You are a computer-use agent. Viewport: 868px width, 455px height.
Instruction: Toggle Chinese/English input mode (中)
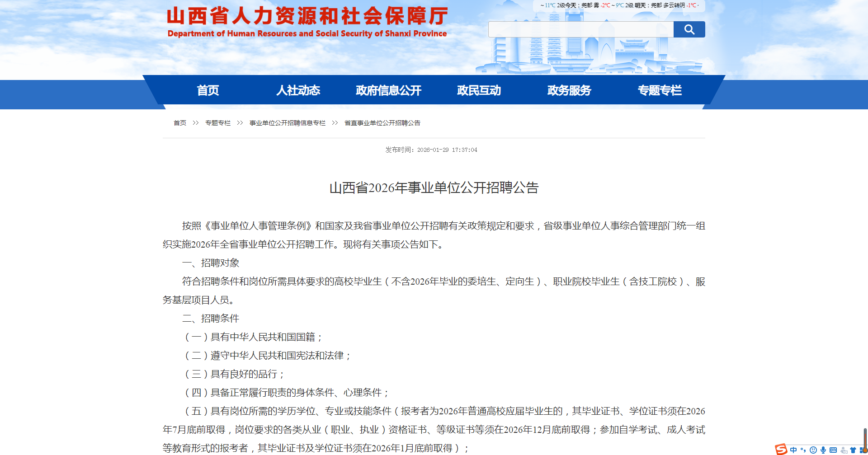[793, 450]
